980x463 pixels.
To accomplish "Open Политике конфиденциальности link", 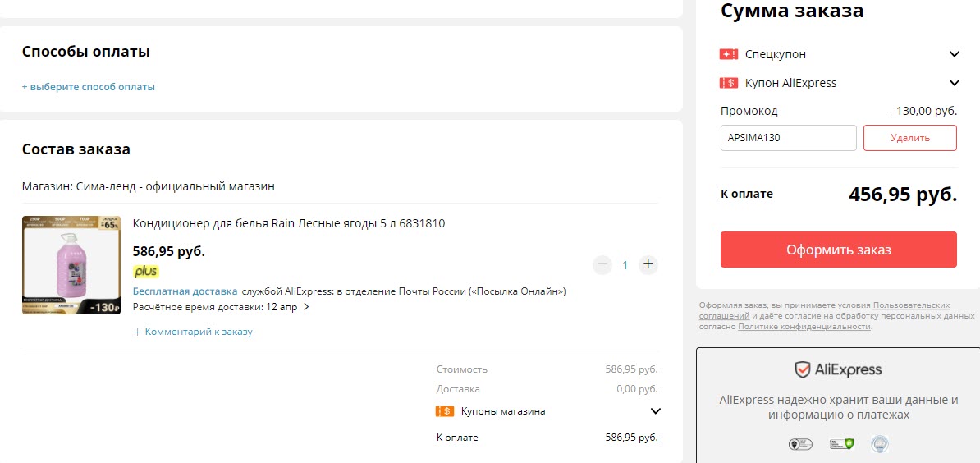I will 804,327.
